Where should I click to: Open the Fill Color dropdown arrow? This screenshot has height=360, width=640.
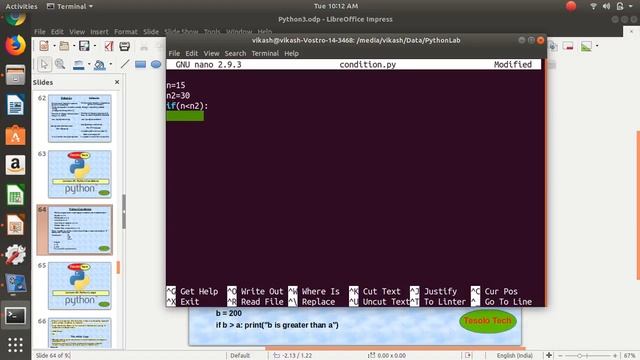111,64
